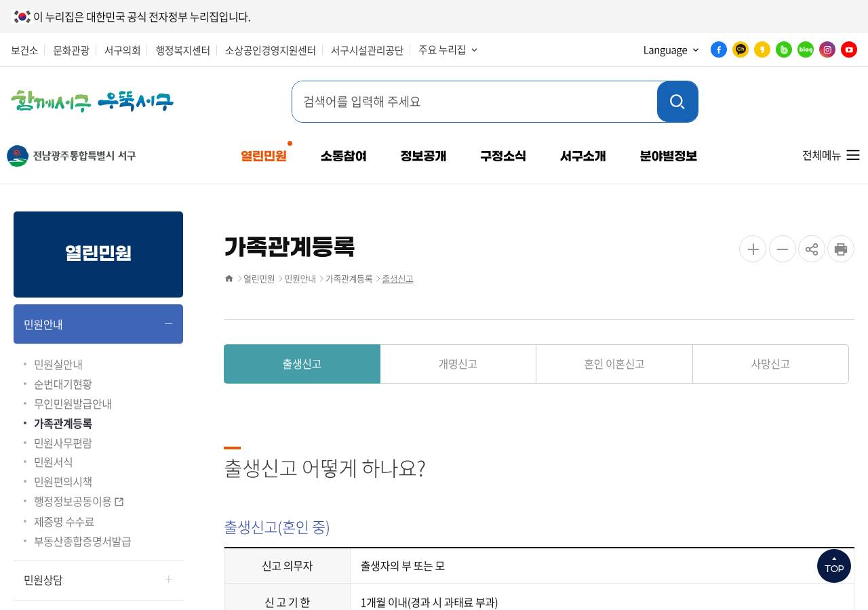This screenshot has width=868, height=610.
Task: Click 출생신고 in the breadcrumb
Action: coord(397,279)
